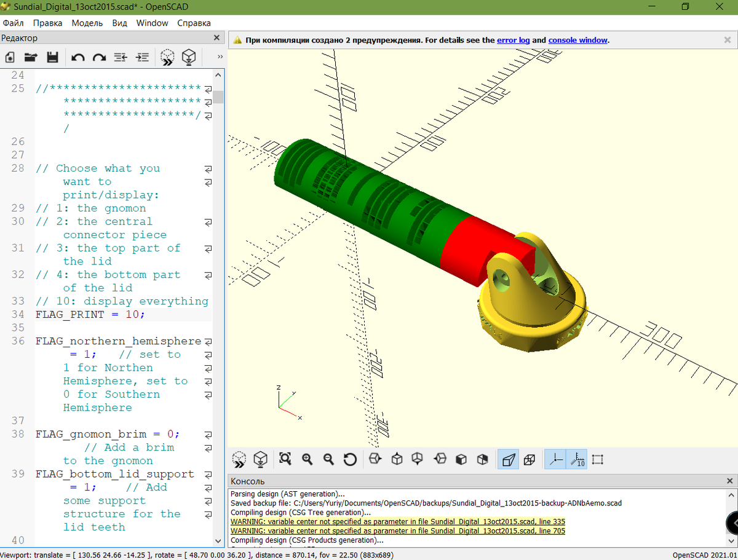Open the Модель menu
This screenshot has height=560, width=738.
tap(87, 23)
